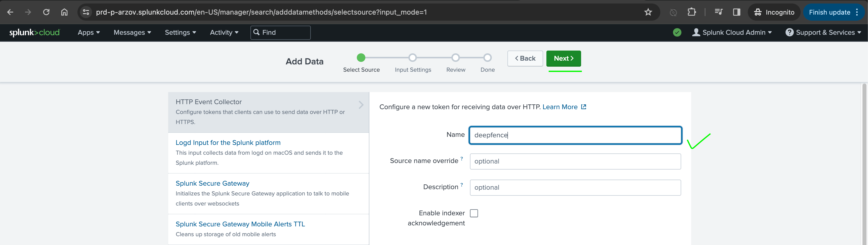This screenshot has height=245, width=868.
Task: Select HTTP Event Collector source
Action: 269,112
